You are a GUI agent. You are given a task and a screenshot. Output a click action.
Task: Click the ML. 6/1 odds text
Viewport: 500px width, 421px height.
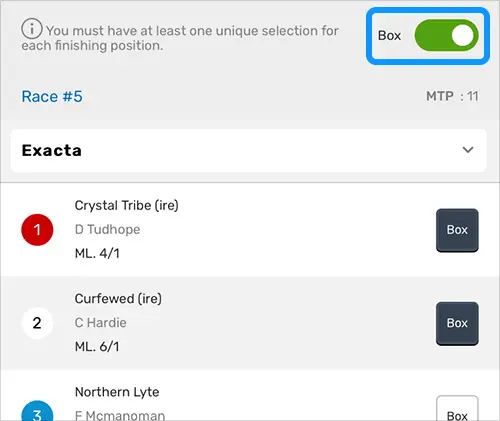(97, 347)
